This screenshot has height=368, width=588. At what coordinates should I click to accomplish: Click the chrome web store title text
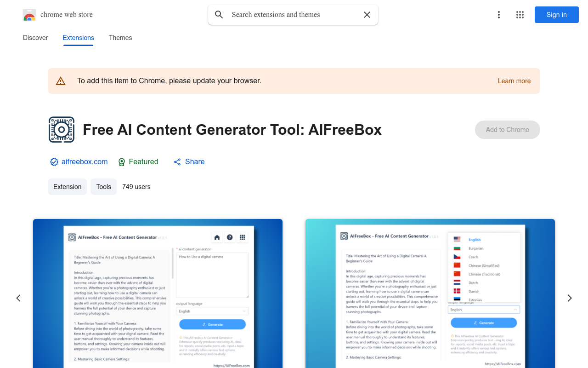click(x=67, y=15)
